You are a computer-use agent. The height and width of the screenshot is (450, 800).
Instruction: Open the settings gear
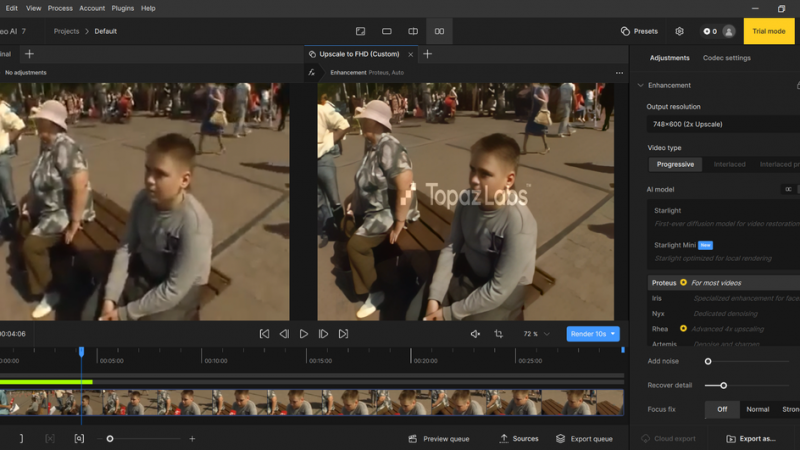[x=679, y=31]
